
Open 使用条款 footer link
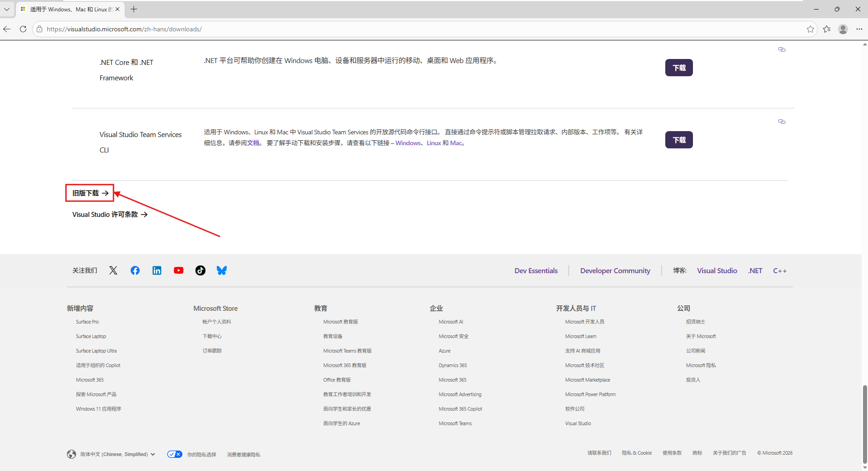pyautogui.click(x=672, y=453)
